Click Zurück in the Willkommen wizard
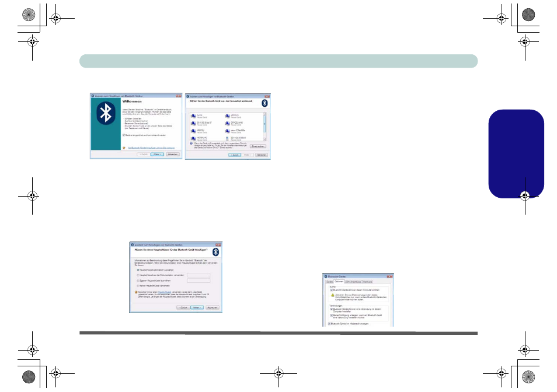The image size is (557, 392). 144,155
